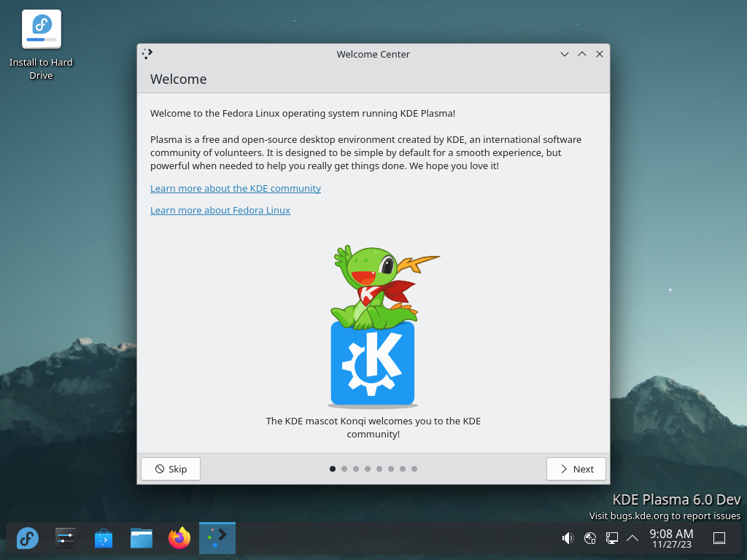Open the Install to Hard Drive desktop icon

click(x=41, y=46)
